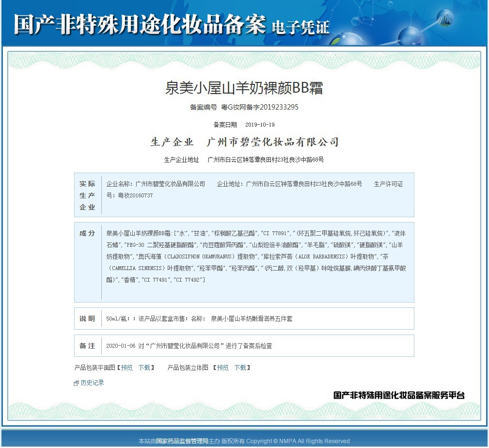Click the 国家药品监督管理局 footer link
The image size is (489, 448).
(182, 441)
